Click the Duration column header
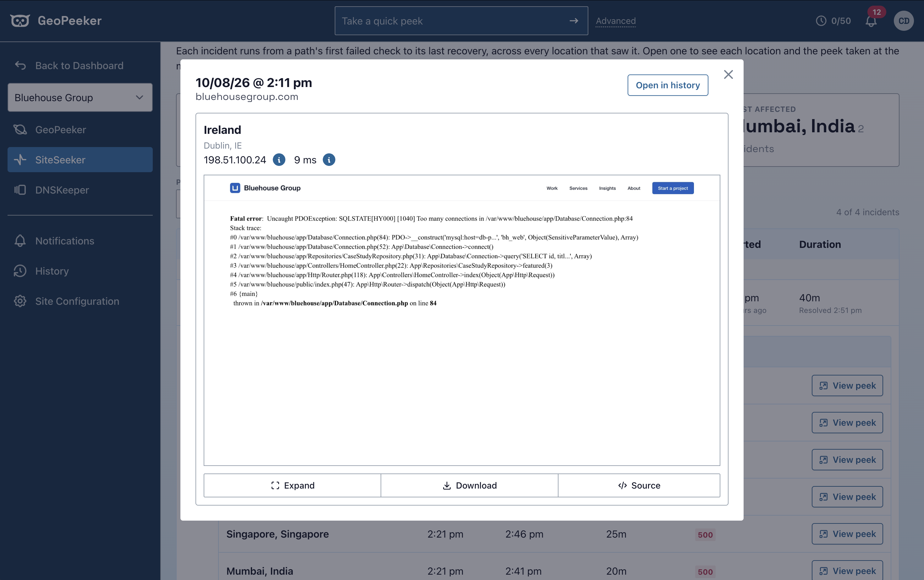Screen dimensions: 924x580 click(820, 244)
